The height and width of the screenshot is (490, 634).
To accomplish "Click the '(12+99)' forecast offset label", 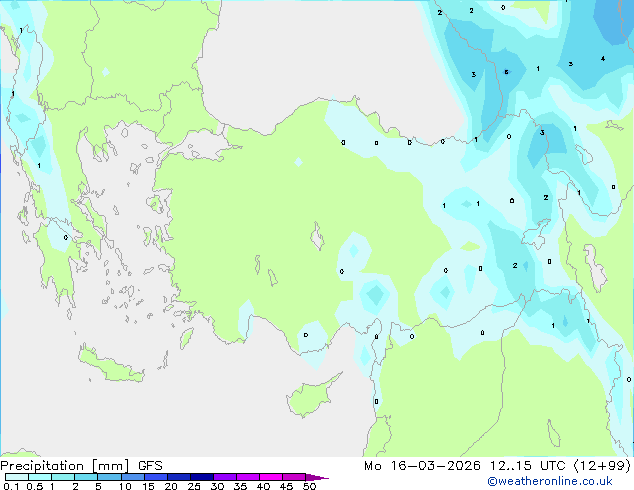I will click(602, 466).
